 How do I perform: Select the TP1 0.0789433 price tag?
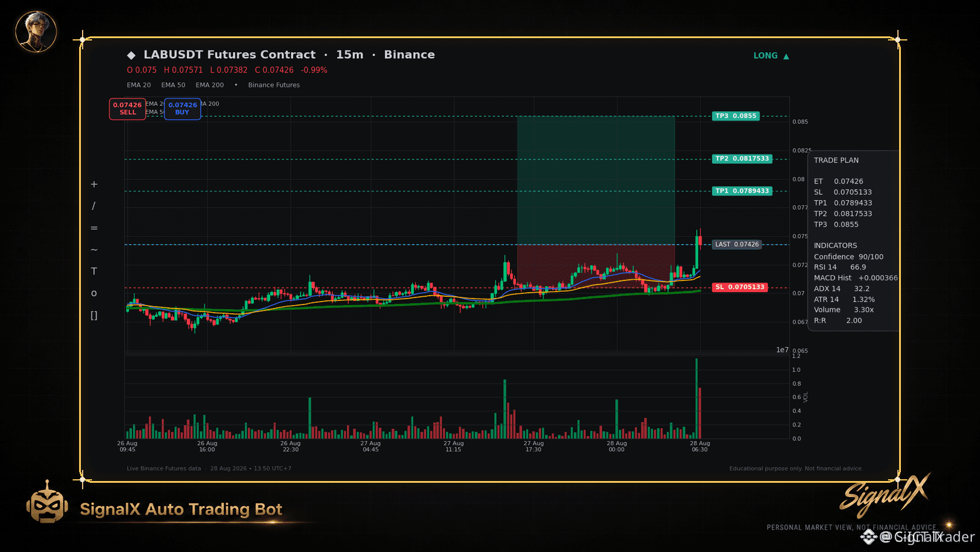(x=742, y=191)
